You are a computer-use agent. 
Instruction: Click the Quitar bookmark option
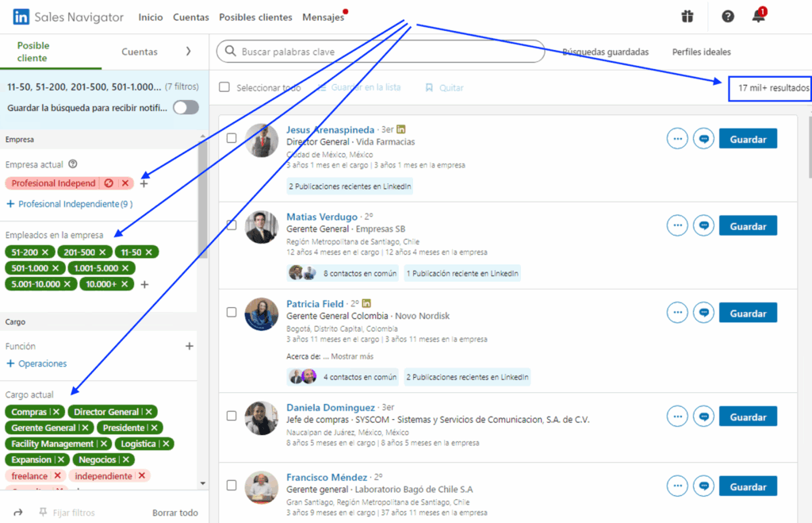coord(444,87)
